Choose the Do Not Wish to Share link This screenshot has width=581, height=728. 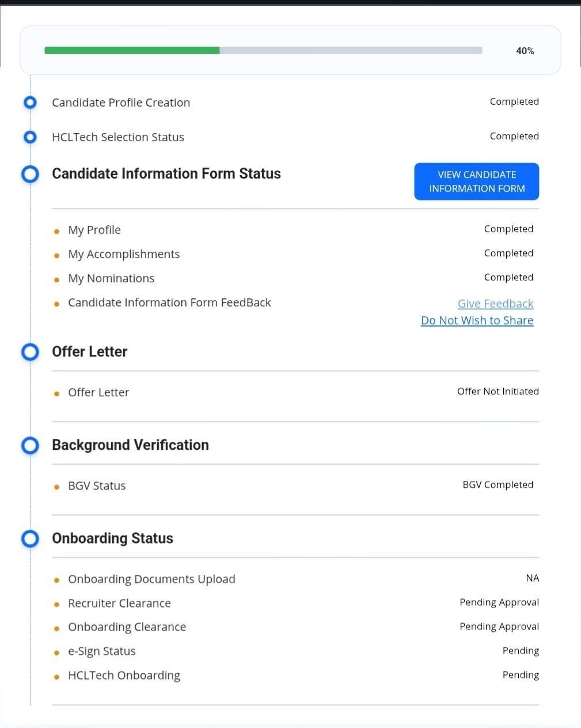pos(477,320)
